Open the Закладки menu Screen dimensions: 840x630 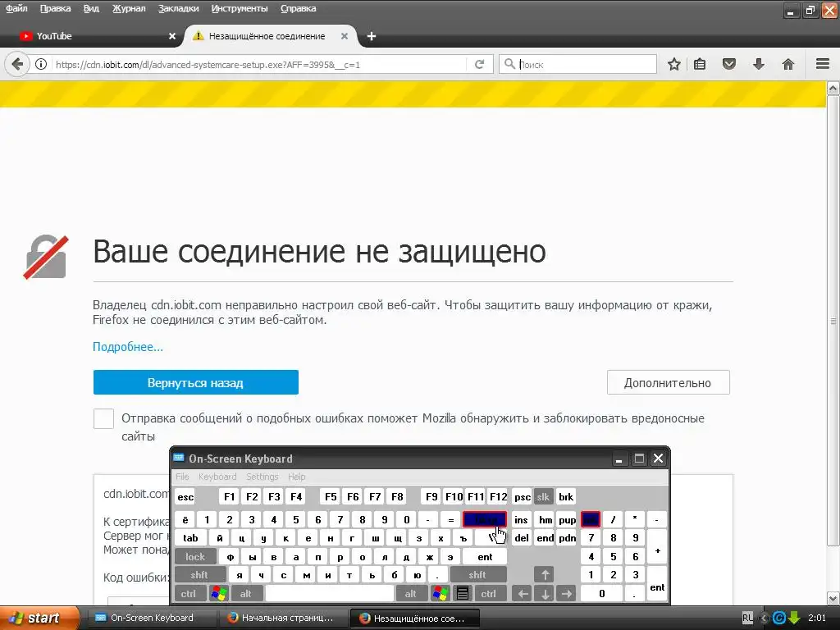pyautogui.click(x=178, y=8)
